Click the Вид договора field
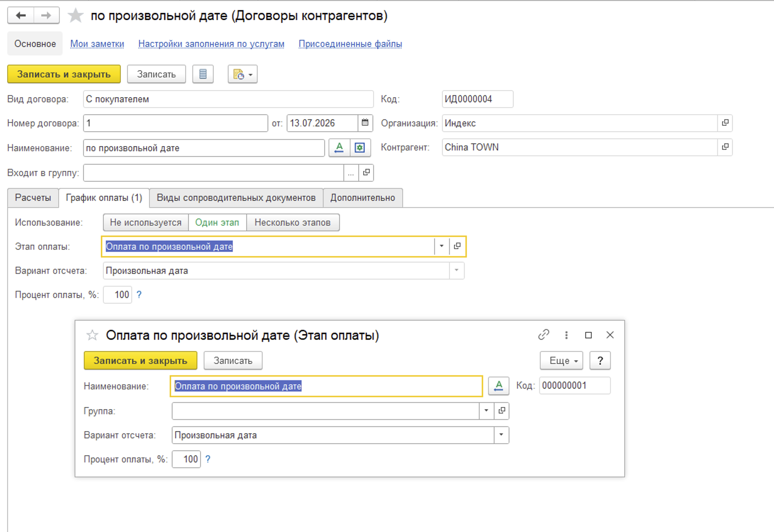 tap(228, 99)
